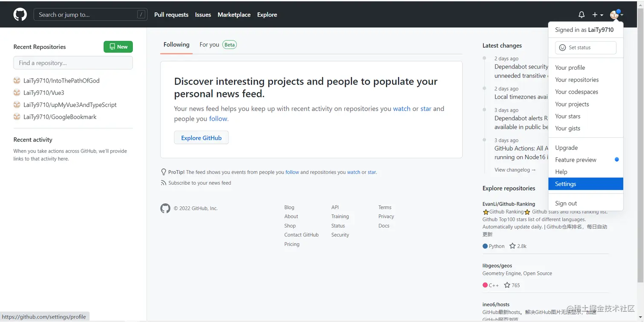
Task: Click the star icon beside EvanLi/Github-Ranking's 2.8k
Action: 512,246
